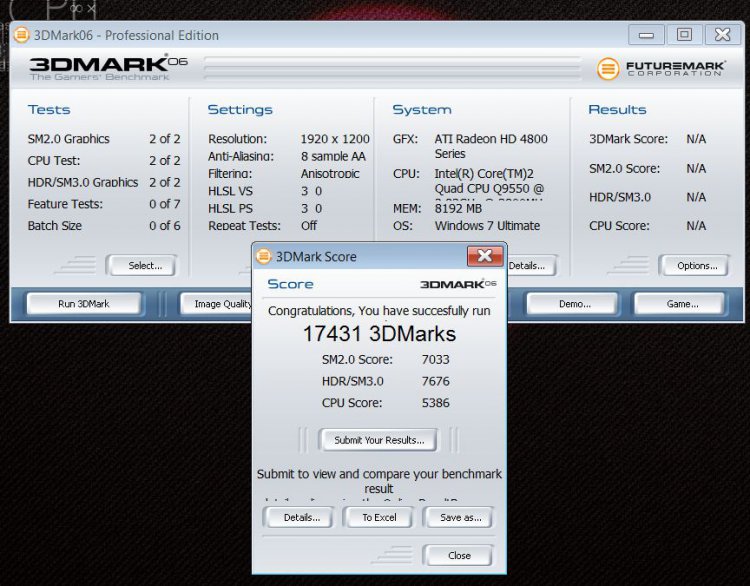The width and height of the screenshot is (750, 586).
Task: Minimize the 3DMark06 main window
Action: pyautogui.click(x=646, y=35)
